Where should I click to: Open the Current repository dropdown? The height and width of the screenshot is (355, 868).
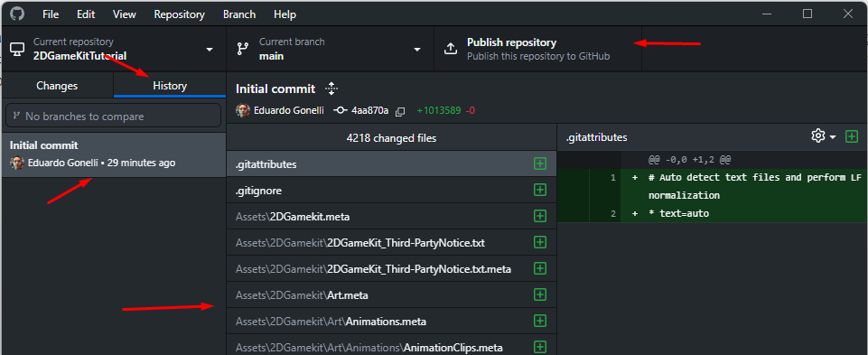[x=113, y=49]
